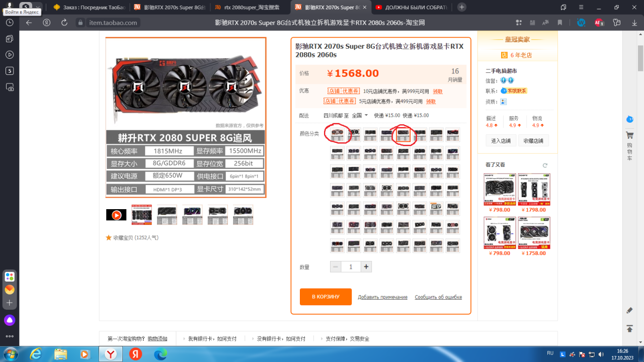Launch the Alice assistant purple icon

tap(10, 320)
